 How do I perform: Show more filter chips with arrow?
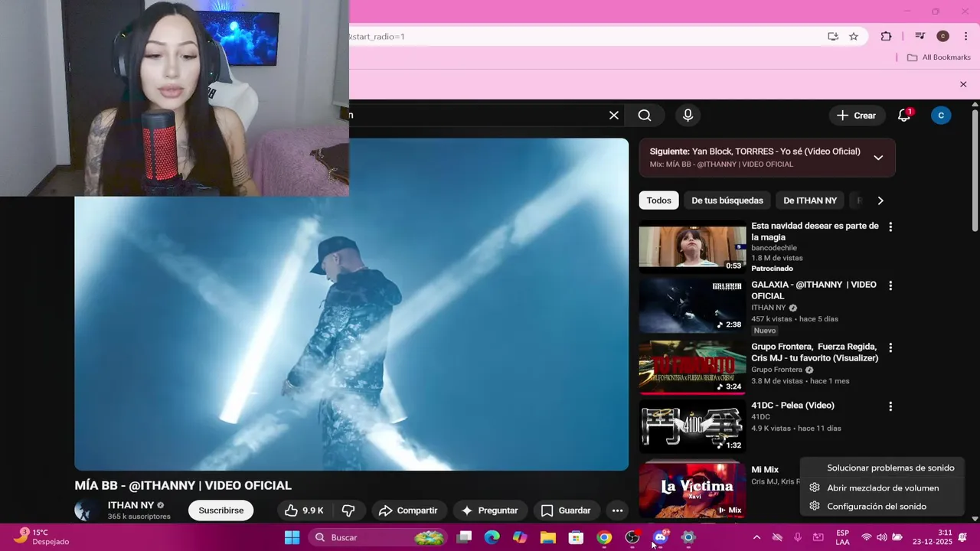pos(880,201)
